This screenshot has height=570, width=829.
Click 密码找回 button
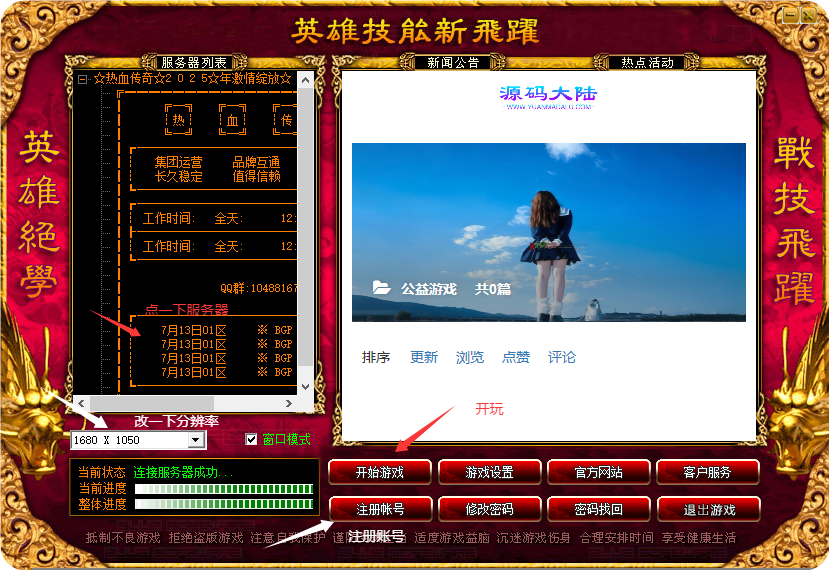(x=598, y=509)
